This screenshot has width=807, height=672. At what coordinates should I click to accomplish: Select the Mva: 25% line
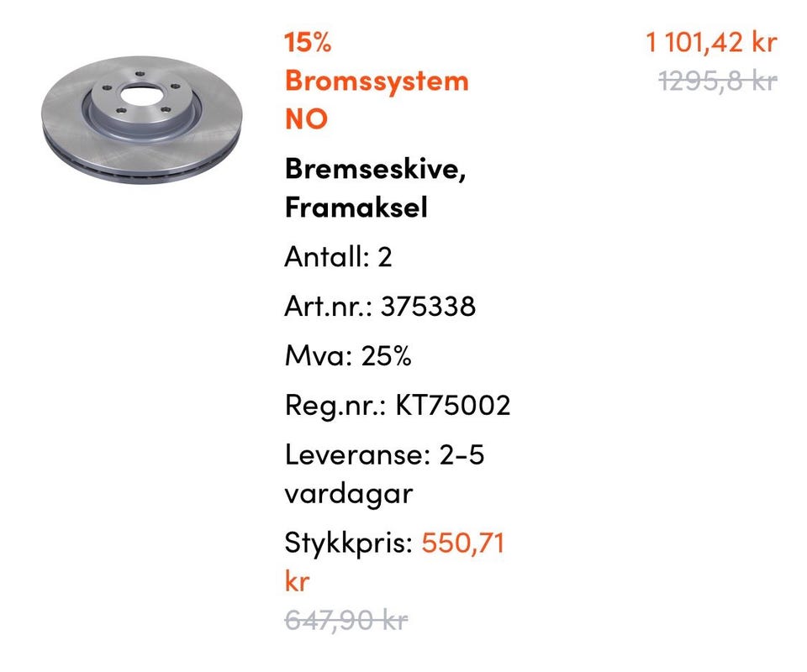tap(348, 355)
